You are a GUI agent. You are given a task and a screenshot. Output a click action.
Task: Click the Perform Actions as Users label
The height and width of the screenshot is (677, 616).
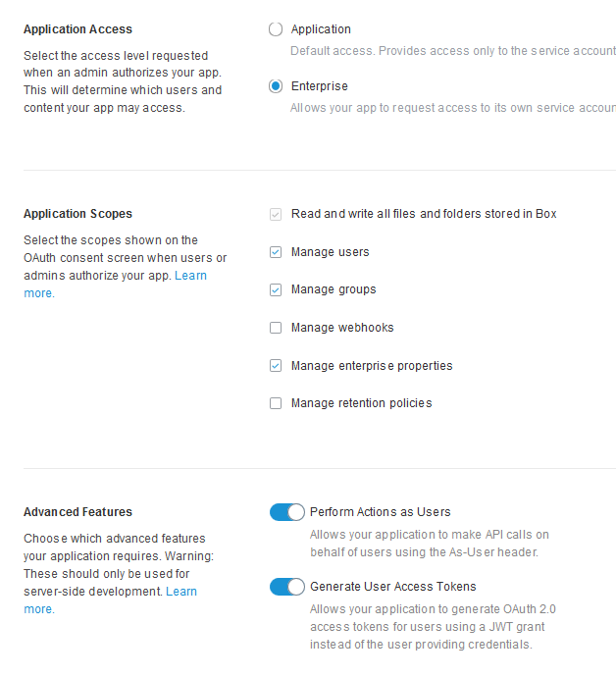pos(381,512)
